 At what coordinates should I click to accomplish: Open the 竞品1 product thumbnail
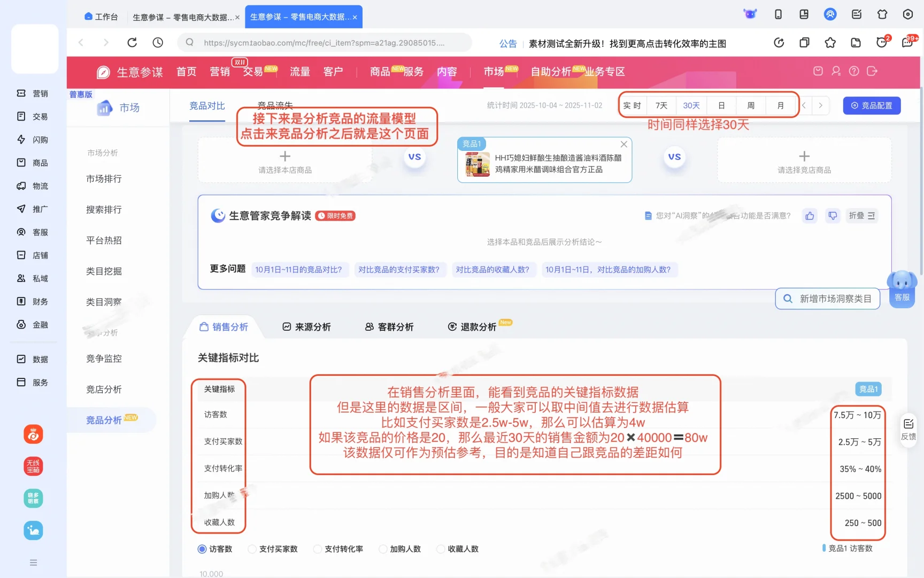pyautogui.click(x=478, y=164)
